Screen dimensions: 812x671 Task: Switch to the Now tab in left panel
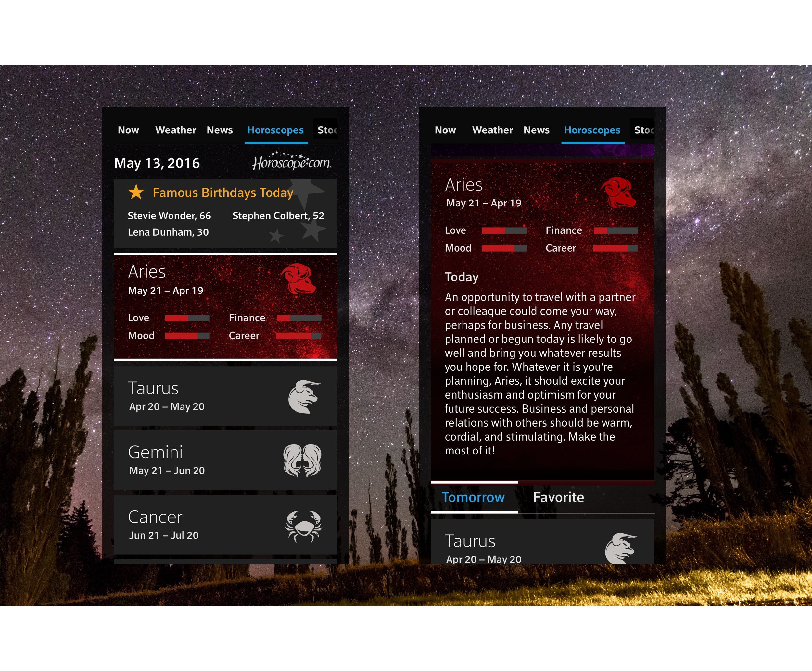(128, 130)
